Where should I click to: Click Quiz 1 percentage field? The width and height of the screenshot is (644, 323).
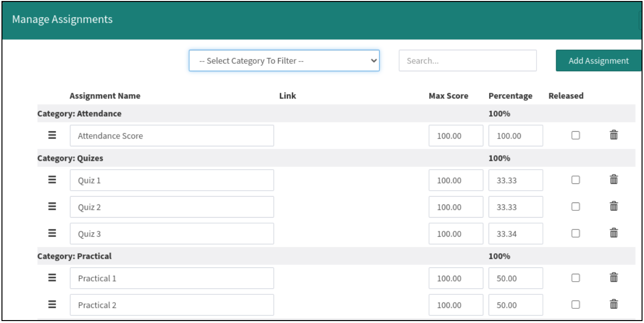515,180
